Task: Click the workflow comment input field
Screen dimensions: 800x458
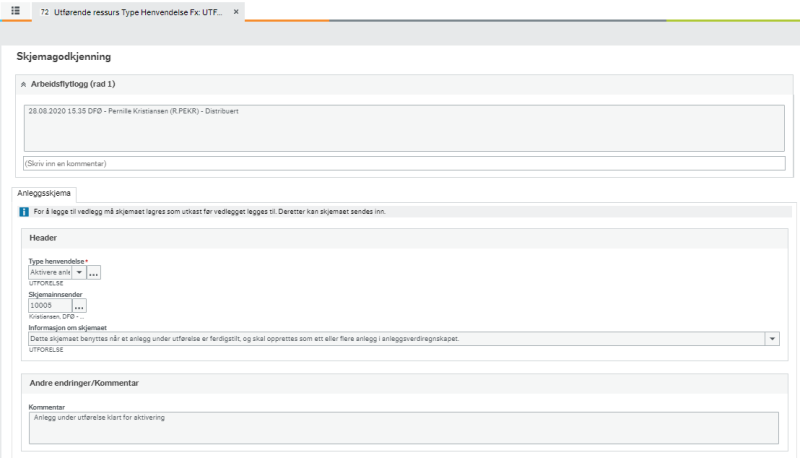Action: click(x=404, y=163)
